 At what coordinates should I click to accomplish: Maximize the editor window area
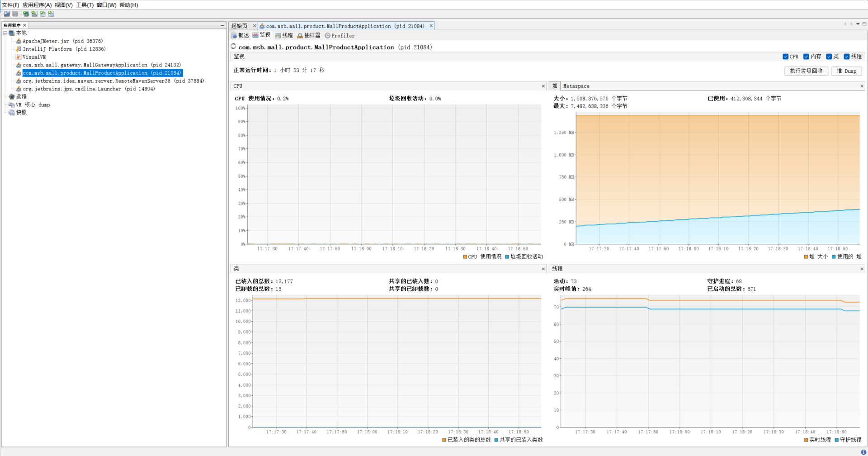[864, 24]
